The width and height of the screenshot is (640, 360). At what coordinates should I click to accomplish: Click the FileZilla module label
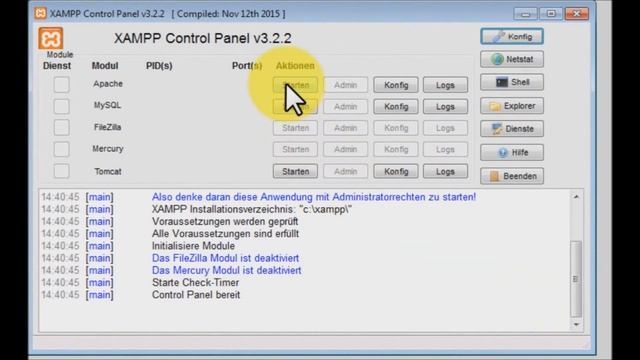tap(107, 127)
